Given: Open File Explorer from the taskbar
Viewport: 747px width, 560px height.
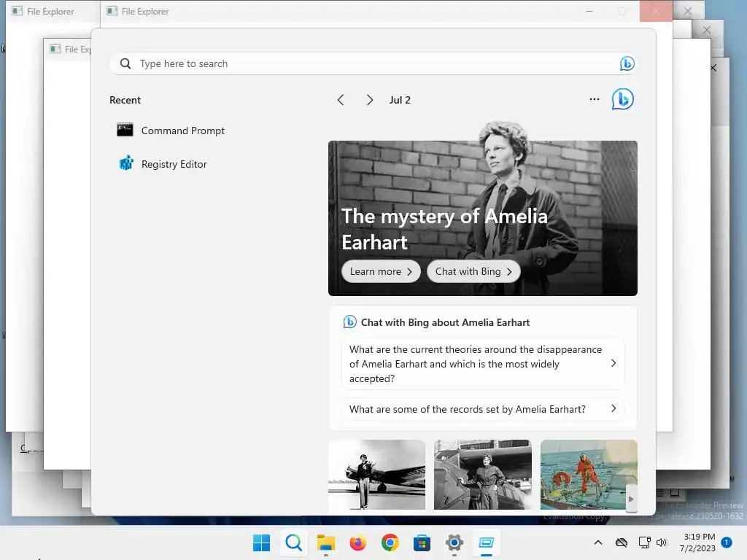Looking at the screenshot, I should (326, 542).
